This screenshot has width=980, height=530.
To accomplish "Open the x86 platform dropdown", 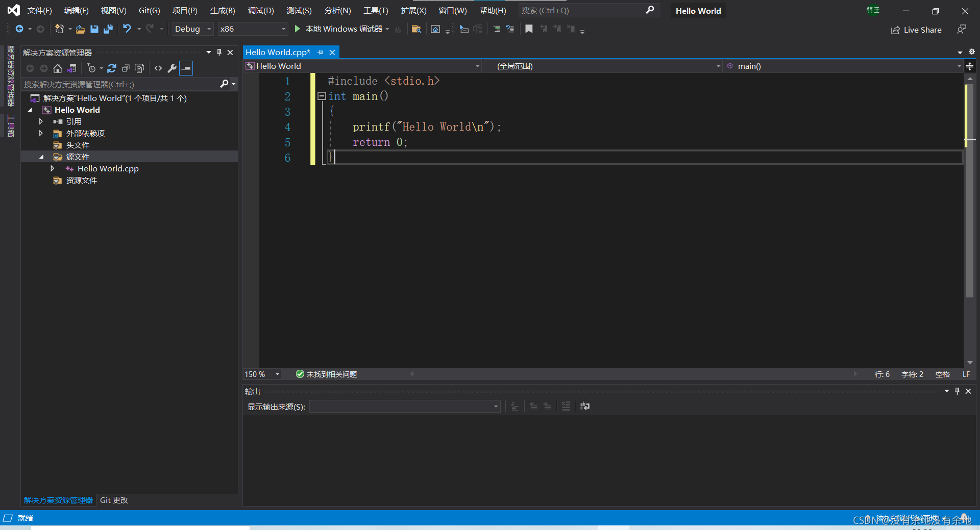I will point(253,29).
